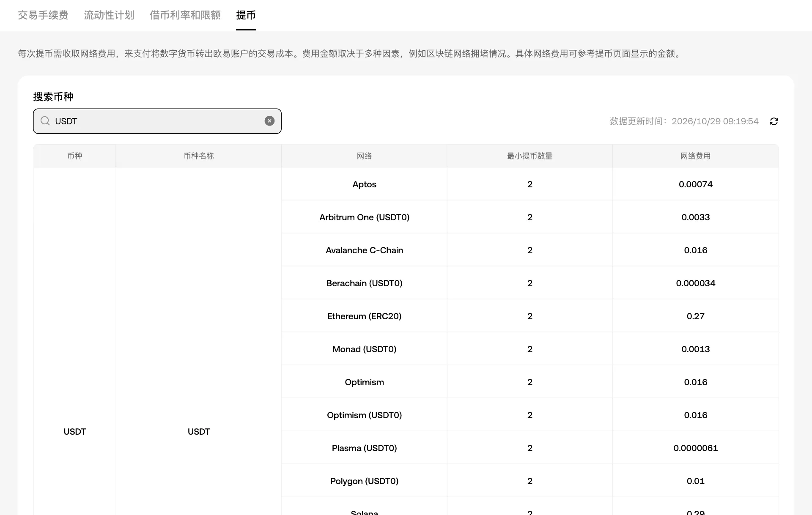Click the USDT cell in 币种 column
Viewport: 812px width, 515px height.
(x=74, y=431)
